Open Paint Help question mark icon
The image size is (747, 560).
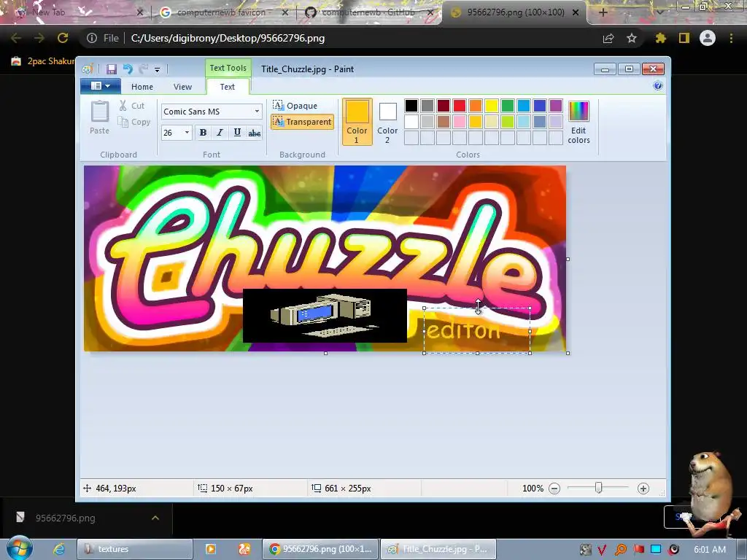658,86
